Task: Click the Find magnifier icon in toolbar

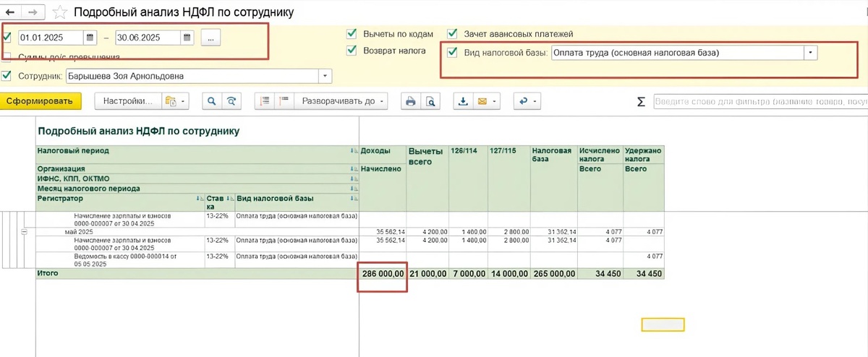Action: (x=211, y=101)
